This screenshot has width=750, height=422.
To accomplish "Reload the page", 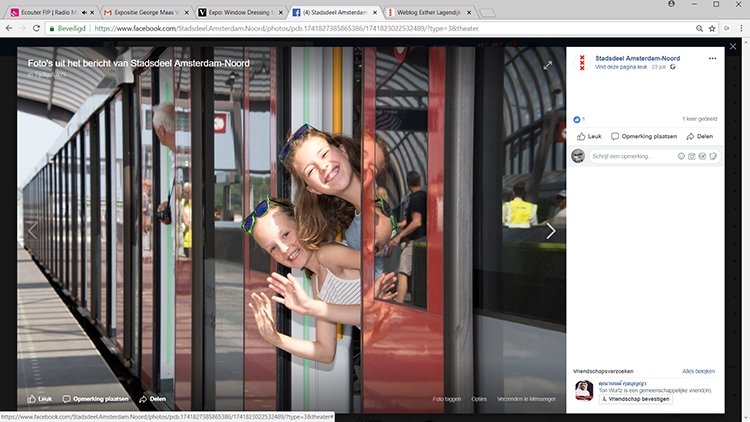I will tap(36, 29).
